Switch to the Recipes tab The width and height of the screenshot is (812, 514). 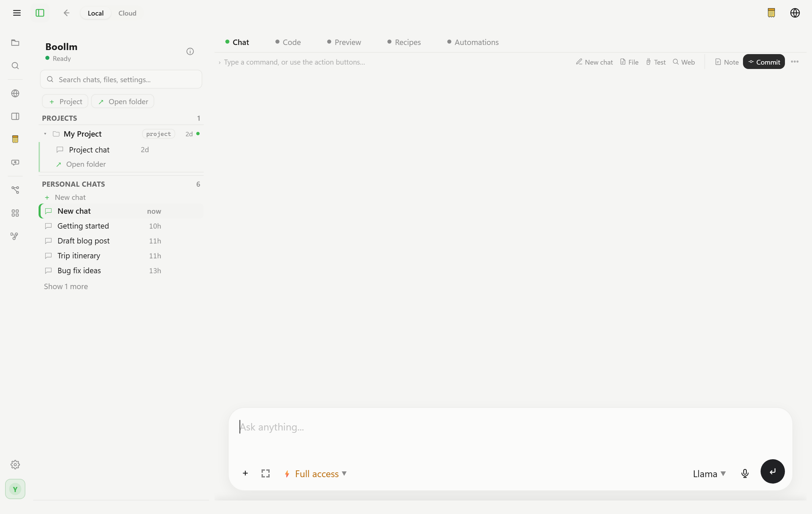tap(404, 42)
